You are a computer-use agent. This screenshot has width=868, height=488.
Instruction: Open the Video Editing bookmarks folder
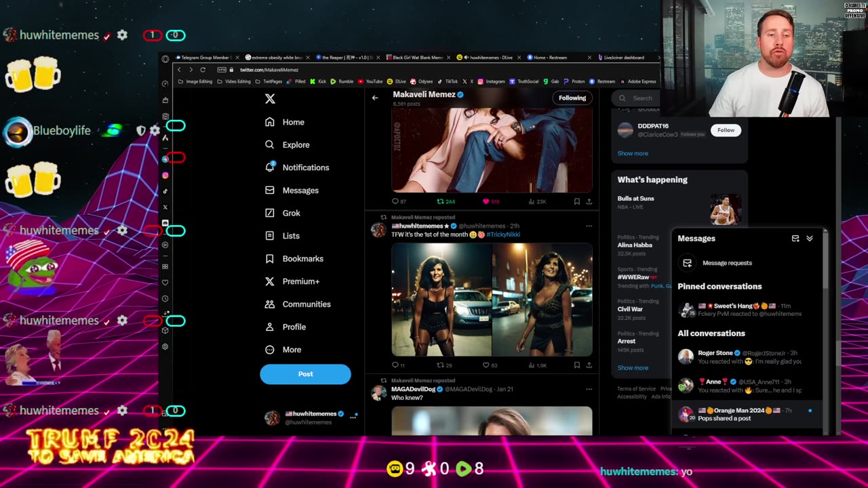234,81
